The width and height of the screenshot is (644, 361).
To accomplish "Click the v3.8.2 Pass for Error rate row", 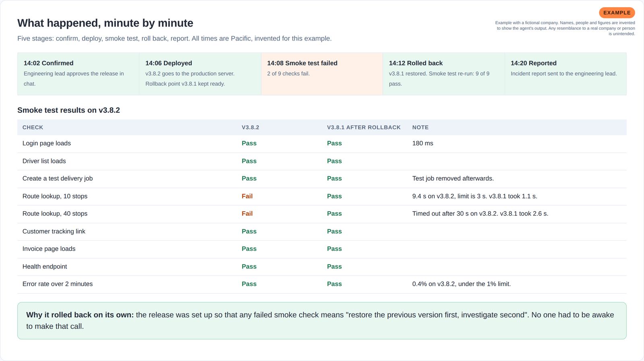I will [x=249, y=284].
